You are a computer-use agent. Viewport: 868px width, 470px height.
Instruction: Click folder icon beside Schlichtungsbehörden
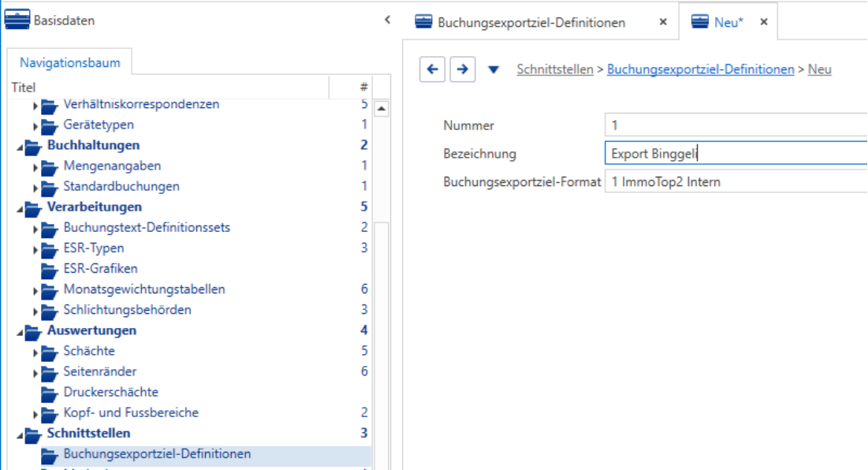click(x=49, y=311)
